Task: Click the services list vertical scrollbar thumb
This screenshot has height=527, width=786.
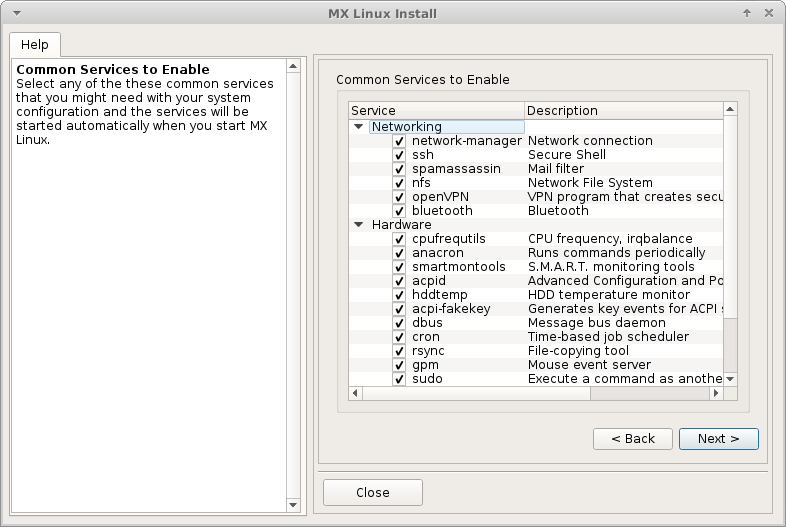Action: 730,217
